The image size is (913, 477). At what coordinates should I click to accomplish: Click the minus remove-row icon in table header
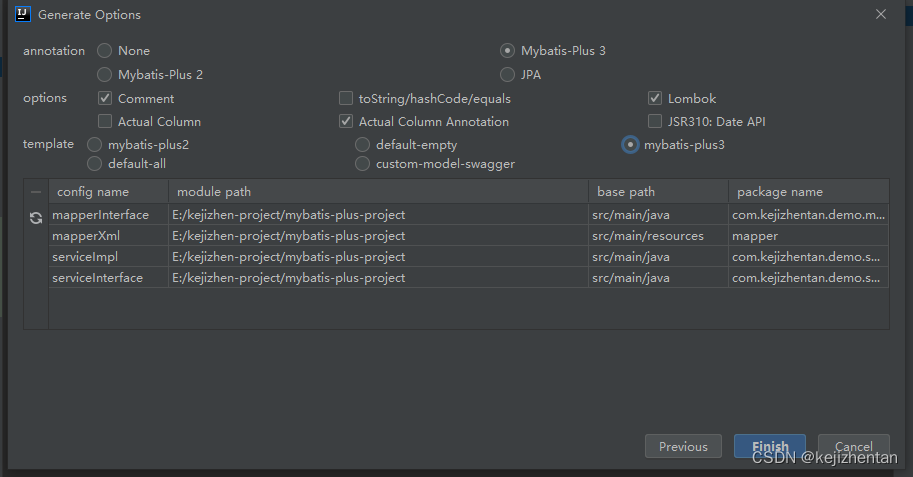click(36, 192)
